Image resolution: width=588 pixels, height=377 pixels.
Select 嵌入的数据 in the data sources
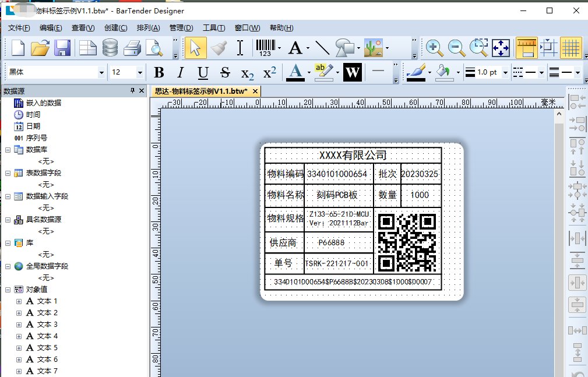click(44, 103)
